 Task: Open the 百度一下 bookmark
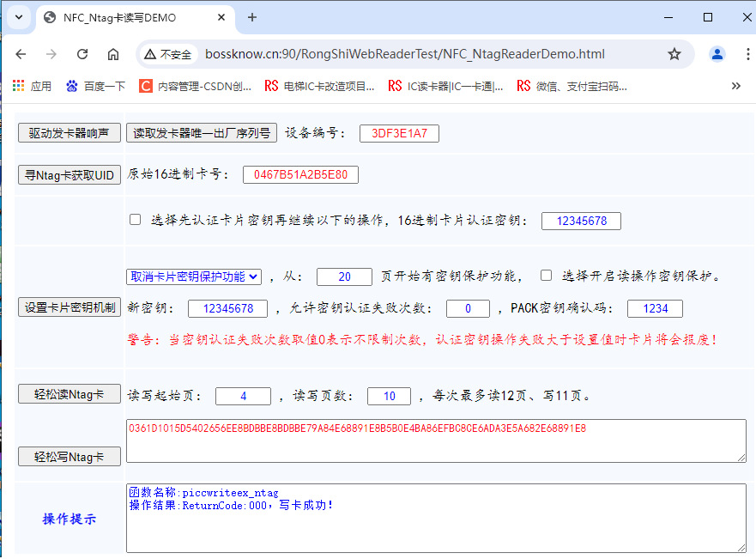pos(96,87)
